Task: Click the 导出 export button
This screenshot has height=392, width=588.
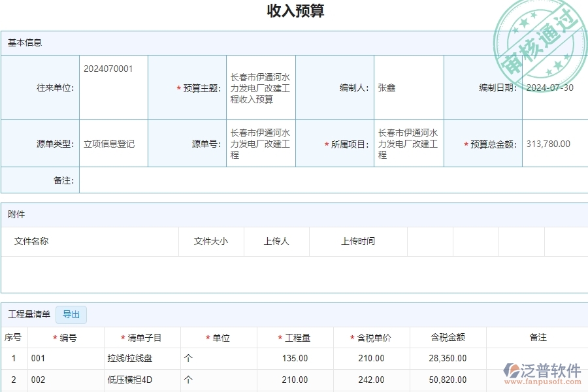Action: (x=71, y=314)
